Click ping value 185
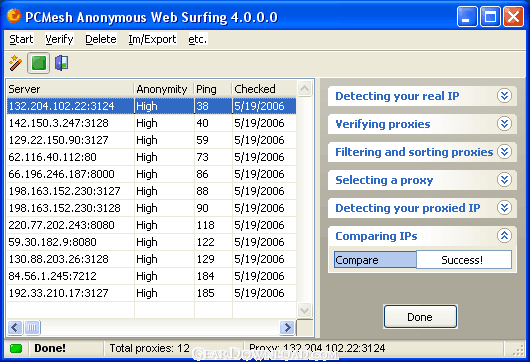Image resolution: width=530 pixels, height=362 pixels. click(206, 293)
